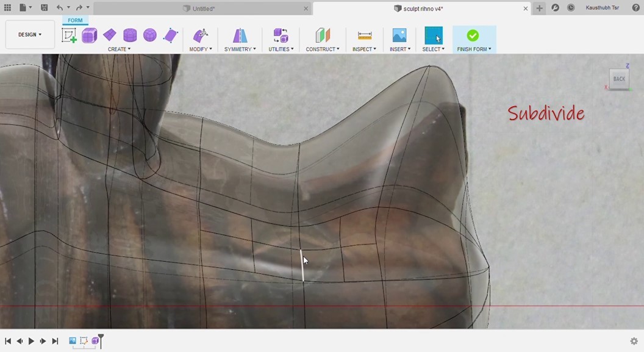Open a new design tab with plus

(539, 8)
